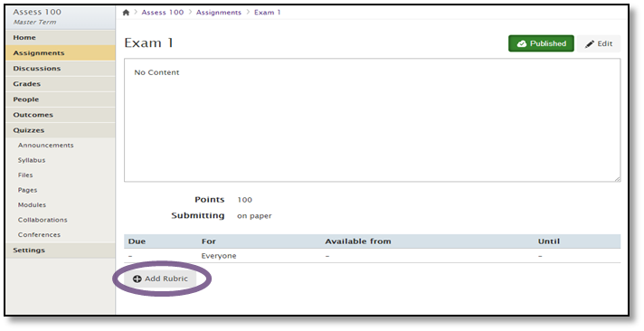Click the pencil icon on Edit
644x331 pixels.
coord(590,44)
